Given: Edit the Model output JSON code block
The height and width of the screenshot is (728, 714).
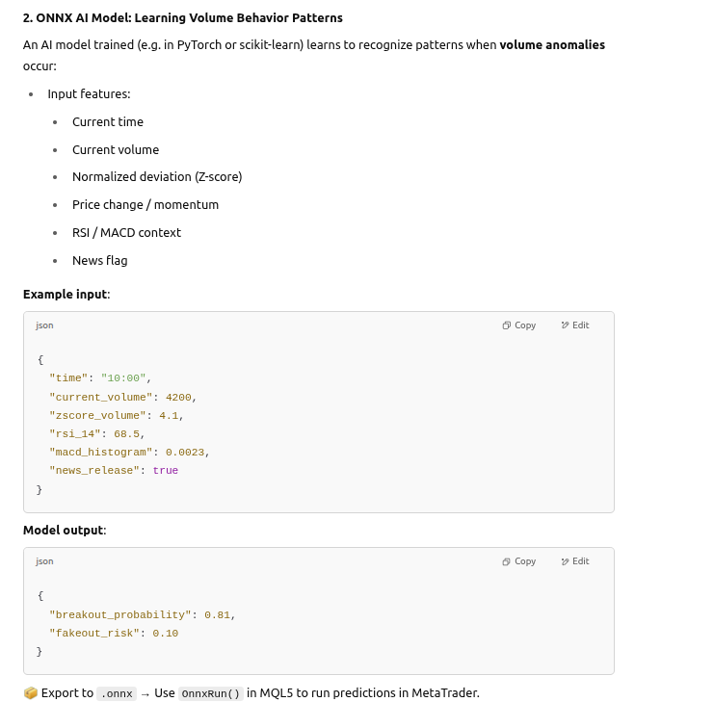Looking at the screenshot, I should pos(575,561).
